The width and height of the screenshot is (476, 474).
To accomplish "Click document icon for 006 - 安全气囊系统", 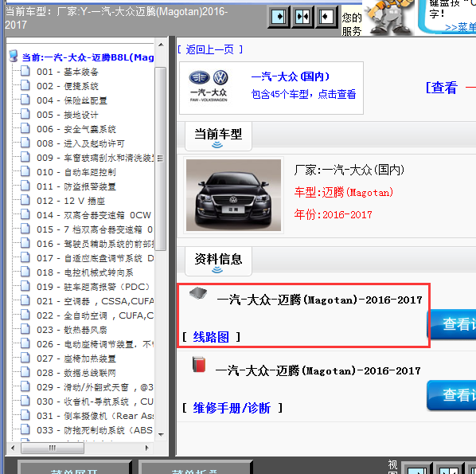I will tap(25, 128).
